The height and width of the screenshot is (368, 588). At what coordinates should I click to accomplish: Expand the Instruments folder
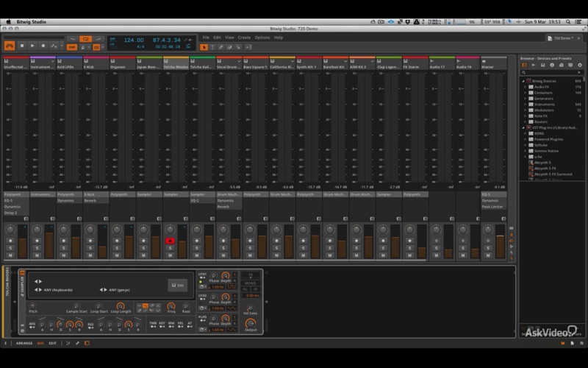click(x=526, y=105)
